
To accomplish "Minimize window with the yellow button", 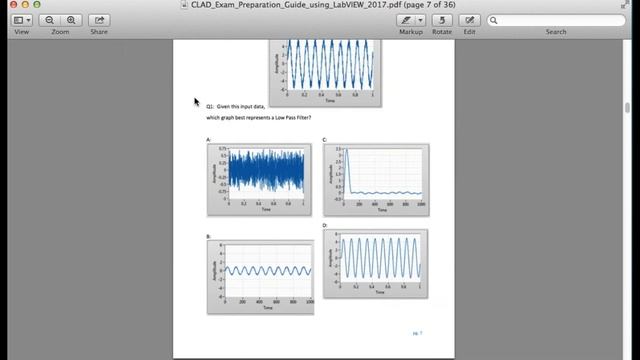I will tap(25, 4).
